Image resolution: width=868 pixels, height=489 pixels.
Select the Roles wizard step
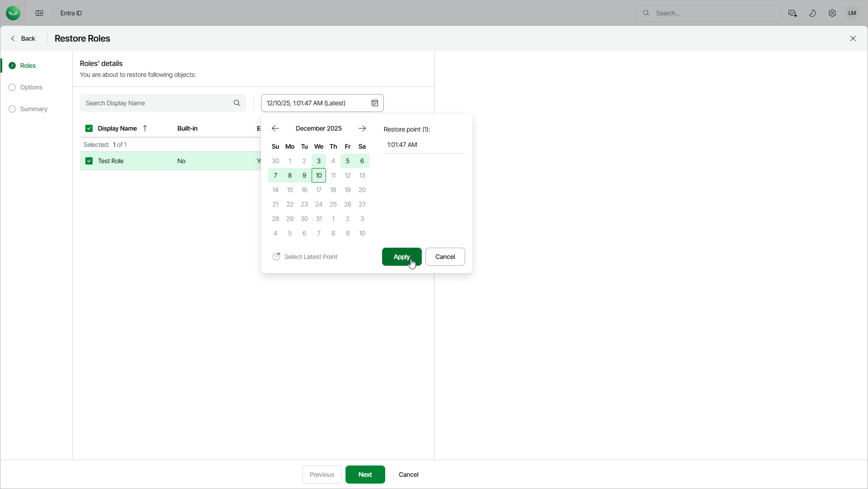tap(28, 66)
